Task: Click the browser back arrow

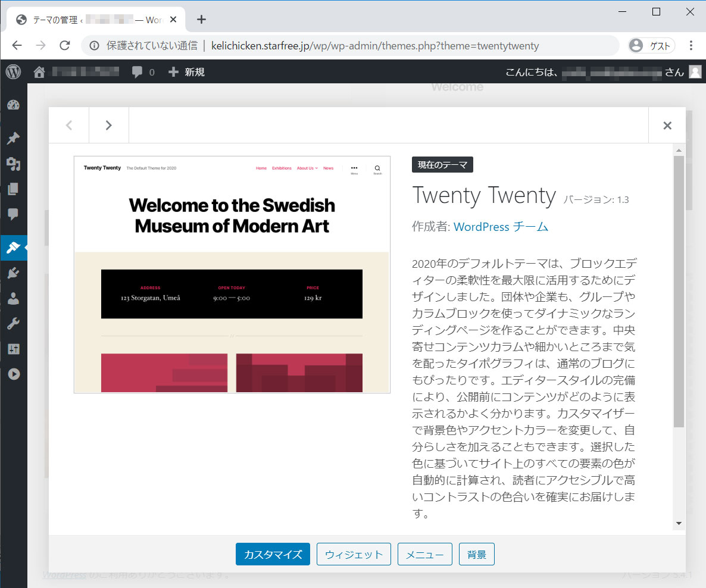Action: point(17,45)
